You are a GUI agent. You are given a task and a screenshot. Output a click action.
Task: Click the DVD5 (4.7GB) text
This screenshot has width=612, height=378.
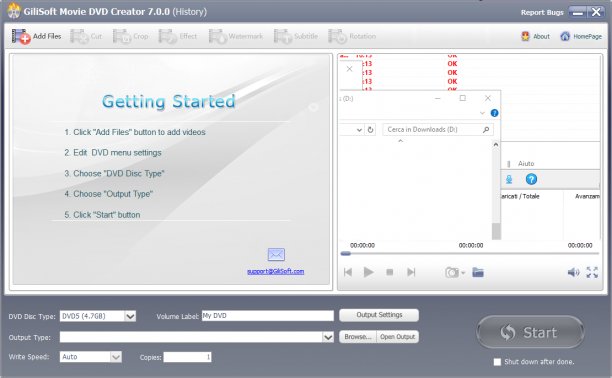point(84,316)
